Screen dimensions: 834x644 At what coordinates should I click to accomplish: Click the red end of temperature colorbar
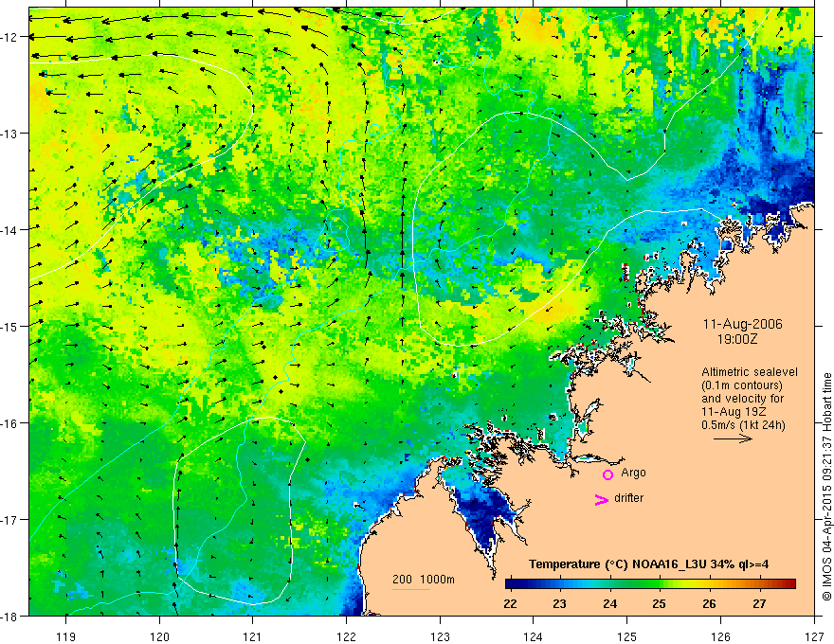coord(789,584)
